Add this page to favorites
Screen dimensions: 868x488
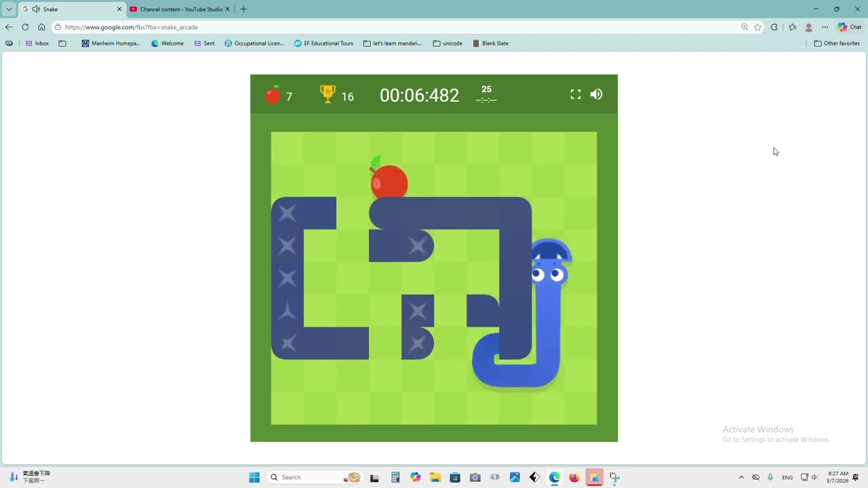(x=757, y=27)
